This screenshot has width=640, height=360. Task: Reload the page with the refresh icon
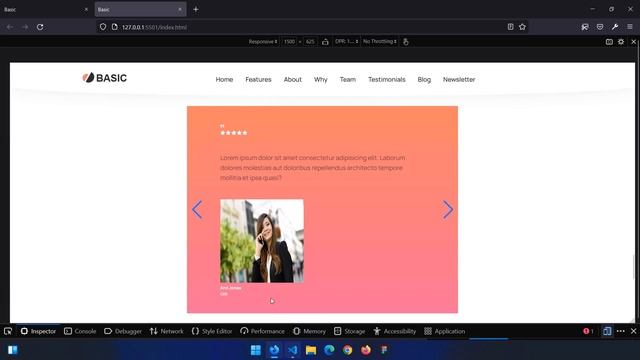pos(40,27)
